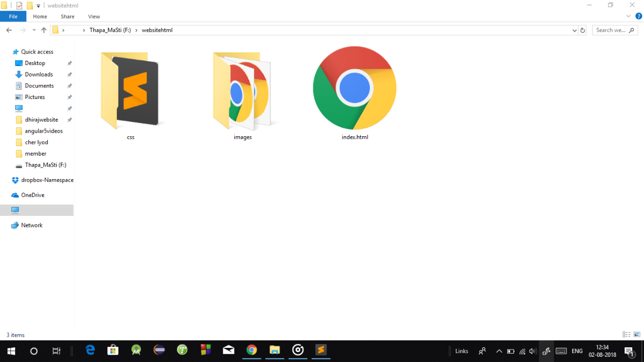644x362 pixels.
Task: Select Network in navigation pane
Action: 31,225
